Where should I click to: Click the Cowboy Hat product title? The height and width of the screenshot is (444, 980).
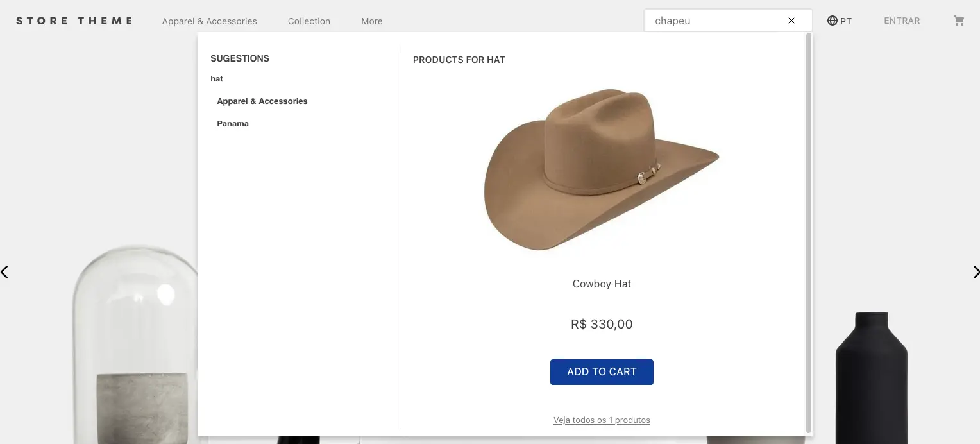click(602, 283)
